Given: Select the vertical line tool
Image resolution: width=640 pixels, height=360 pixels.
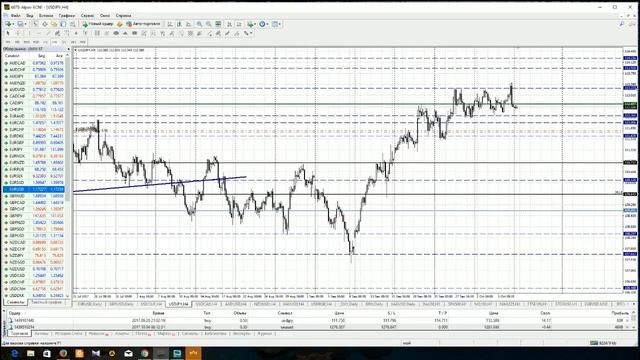Looking at the screenshot, I should click(29, 33).
